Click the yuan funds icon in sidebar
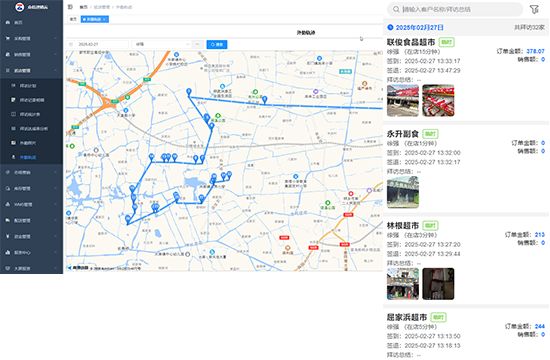The width and height of the screenshot is (550, 360). [x=8, y=236]
